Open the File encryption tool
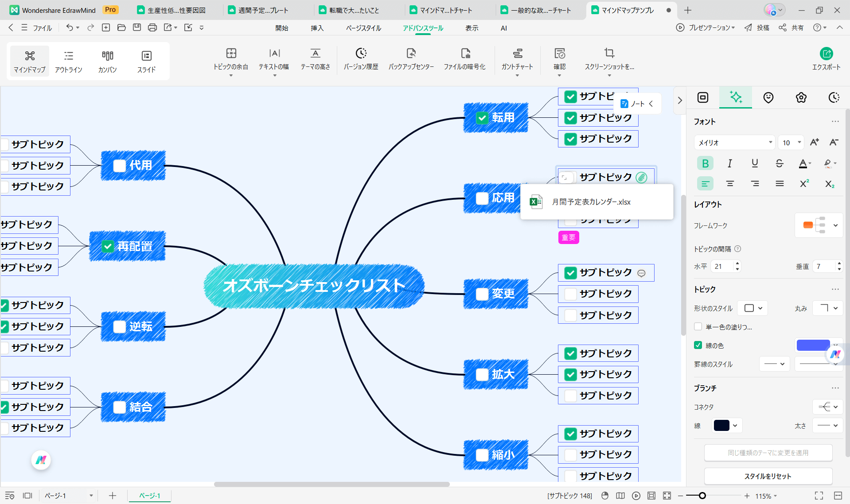850x504 pixels. click(x=465, y=60)
